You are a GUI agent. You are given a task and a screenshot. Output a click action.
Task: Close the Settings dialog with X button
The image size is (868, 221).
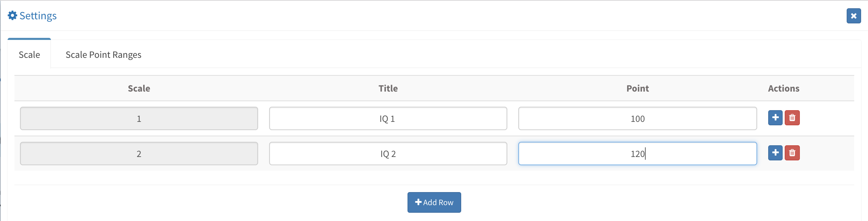[854, 16]
